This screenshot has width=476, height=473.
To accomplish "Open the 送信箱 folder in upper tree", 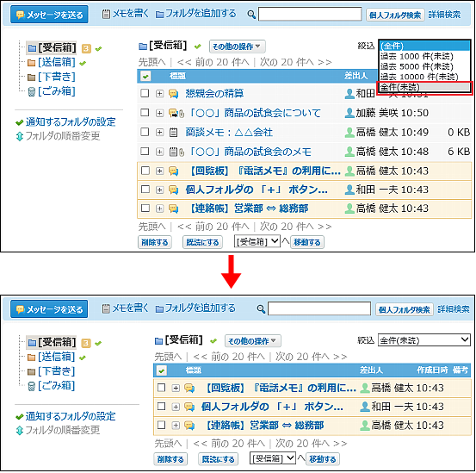I will click(x=57, y=62).
